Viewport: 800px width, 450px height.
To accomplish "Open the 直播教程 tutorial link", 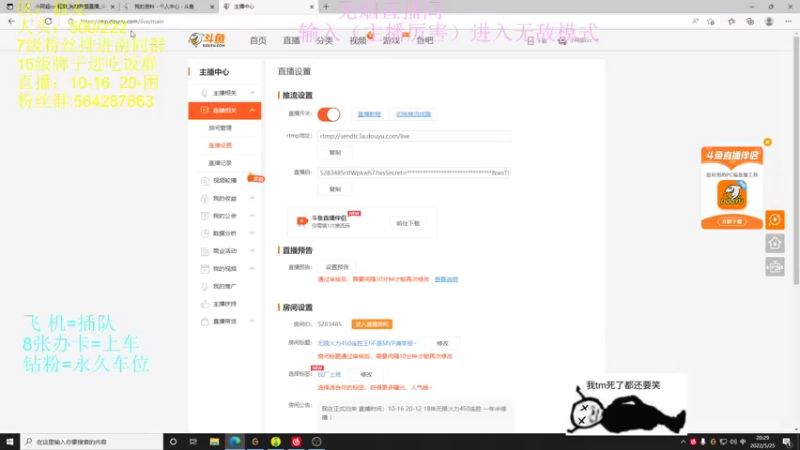I will click(x=369, y=114).
